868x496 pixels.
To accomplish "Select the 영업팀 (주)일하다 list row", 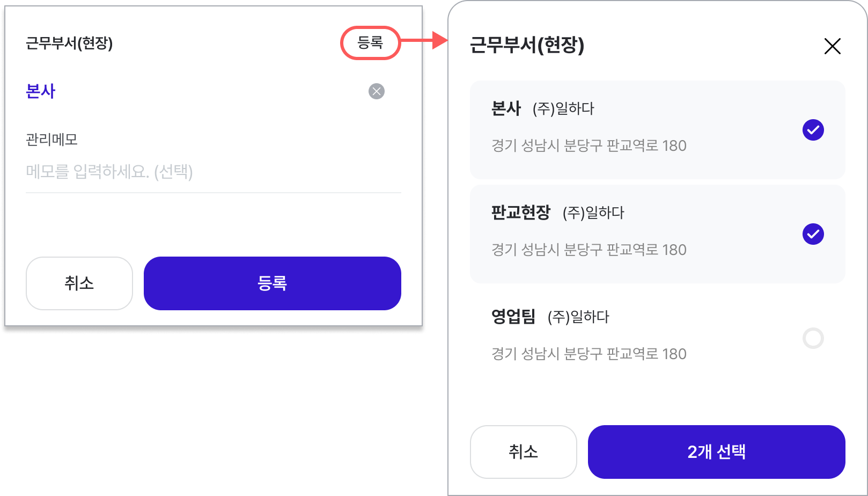I will (658, 335).
